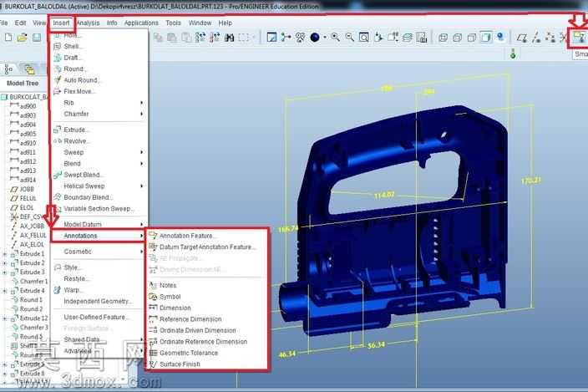Expand the Extrude 4 tree node
The height and width of the screenshot is (392, 588).
pyautogui.click(x=4, y=291)
